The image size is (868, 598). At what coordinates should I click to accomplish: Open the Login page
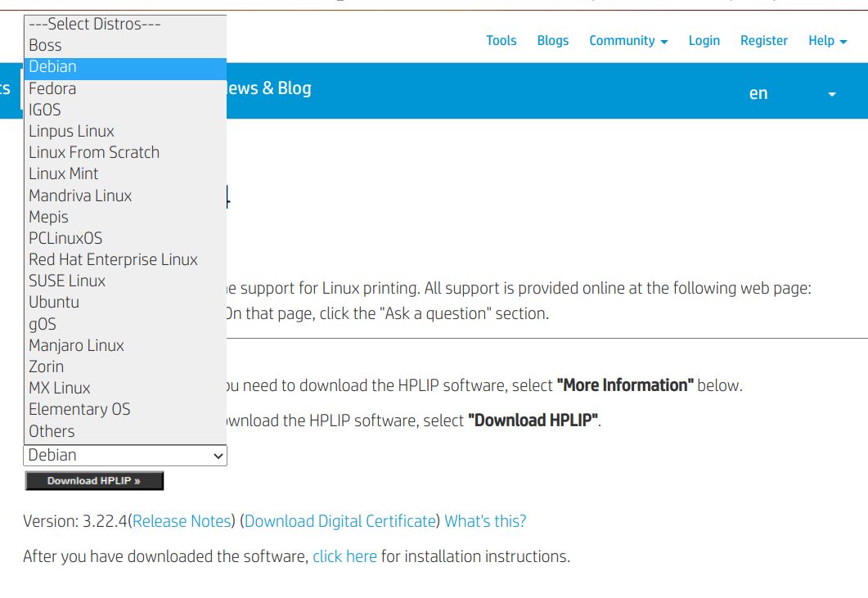point(704,41)
